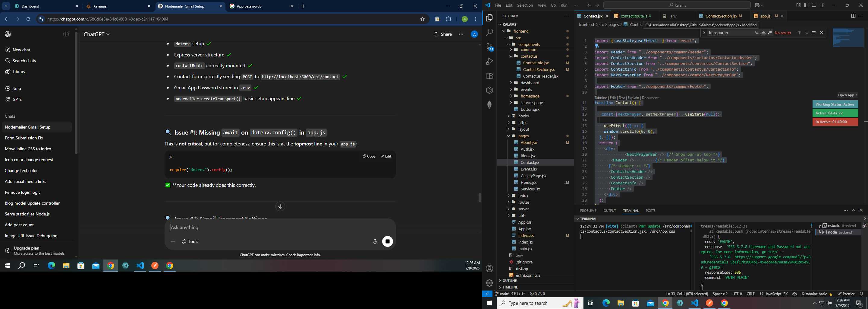This screenshot has width=868, height=309.
Task: Add attachment with plus icon in ChatGPT
Action: point(173,241)
